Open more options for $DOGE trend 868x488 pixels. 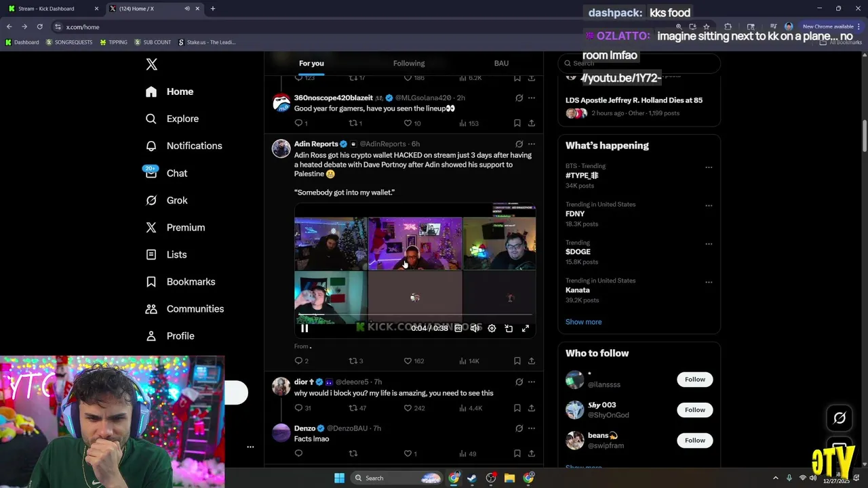709,244
